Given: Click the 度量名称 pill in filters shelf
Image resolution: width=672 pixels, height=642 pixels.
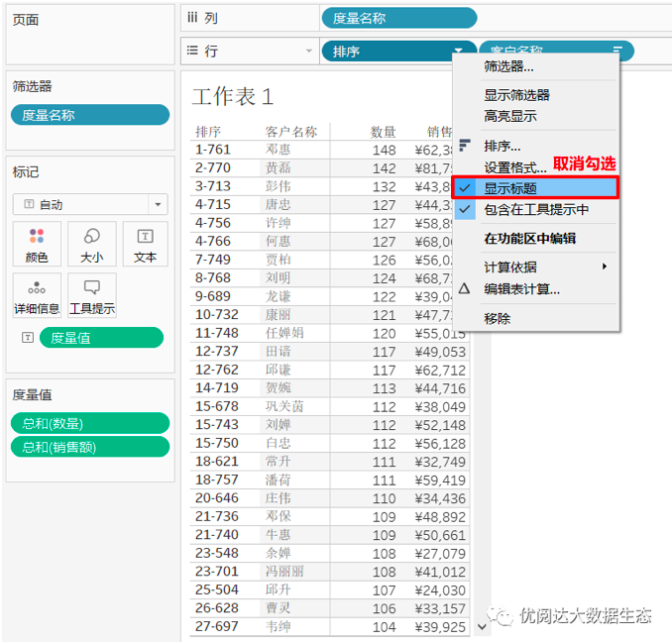Looking at the screenshot, I should [x=89, y=115].
